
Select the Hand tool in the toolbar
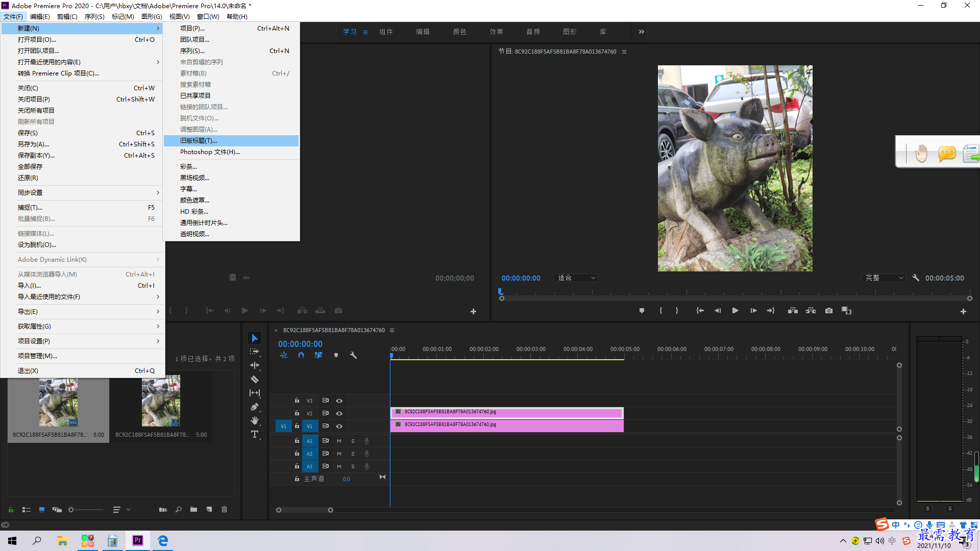pos(255,420)
